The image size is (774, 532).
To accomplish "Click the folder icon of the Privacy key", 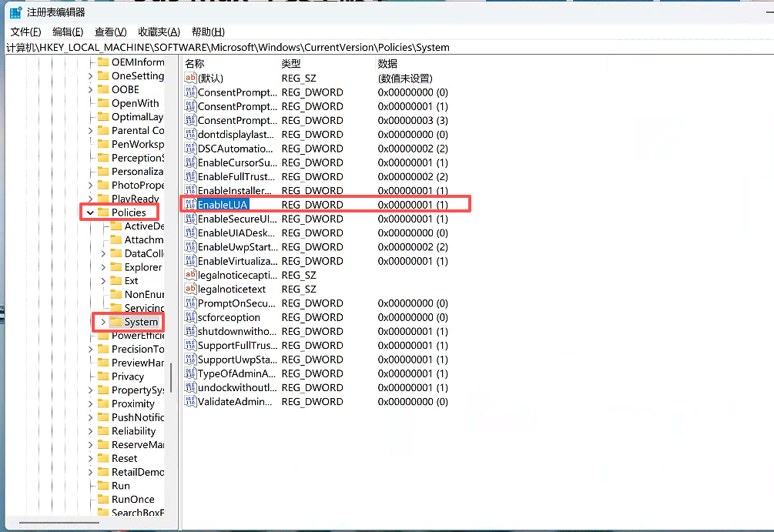I will tap(103, 376).
